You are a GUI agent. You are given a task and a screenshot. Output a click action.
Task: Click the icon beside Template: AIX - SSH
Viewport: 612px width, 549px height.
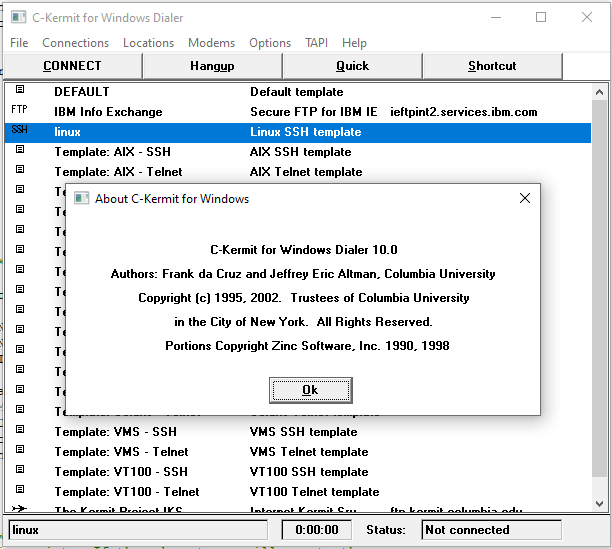click(20, 149)
